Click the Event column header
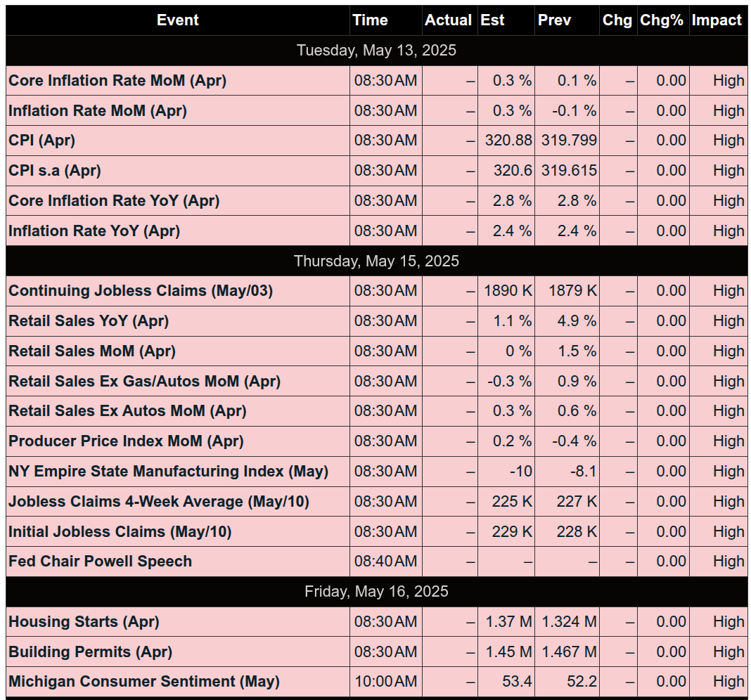Viewport: 751px width, 700px height. coord(177,20)
